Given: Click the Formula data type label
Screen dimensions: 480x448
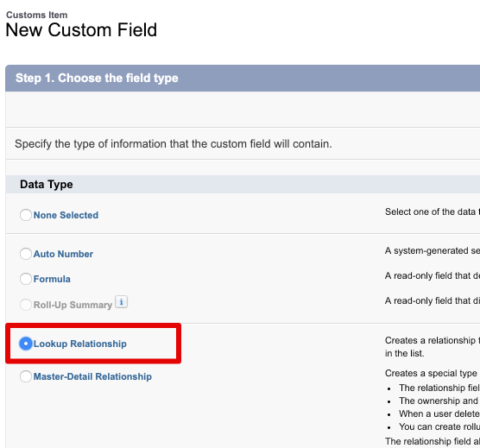Looking at the screenshot, I should (x=52, y=279).
